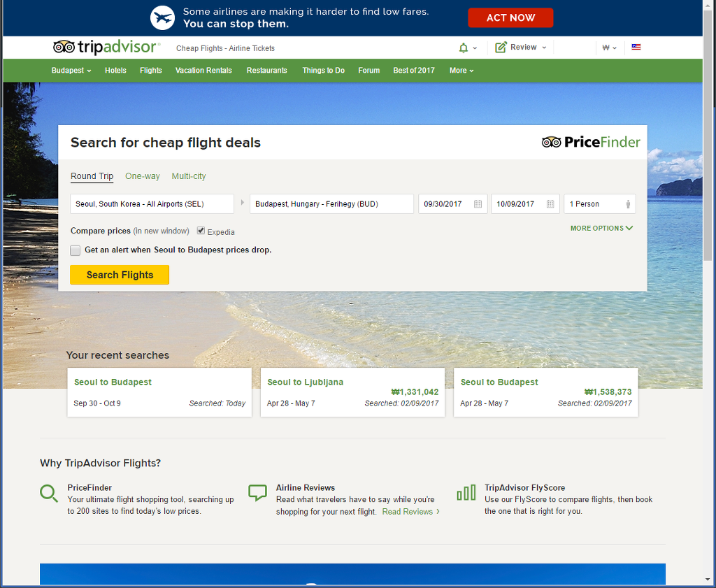Open the 1 Person travelers selector
This screenshot has height=588, width=716.
(x=599, y=204)
